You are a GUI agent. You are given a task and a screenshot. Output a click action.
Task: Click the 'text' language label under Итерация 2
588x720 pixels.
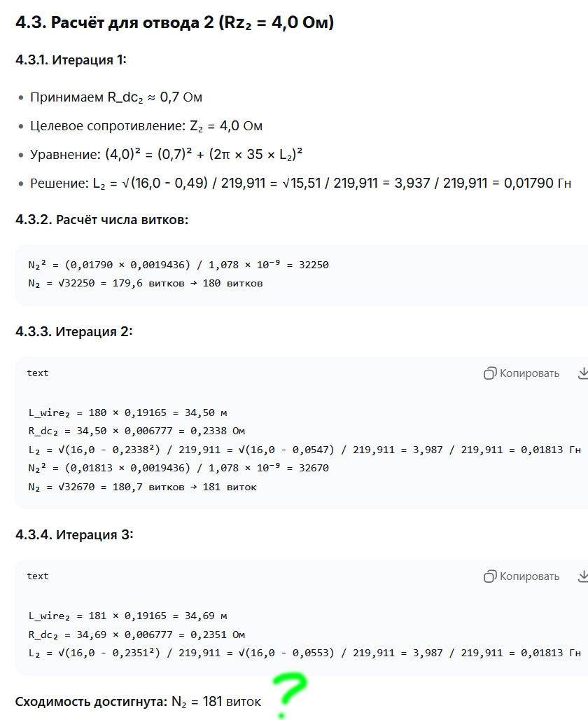(38, 373)
